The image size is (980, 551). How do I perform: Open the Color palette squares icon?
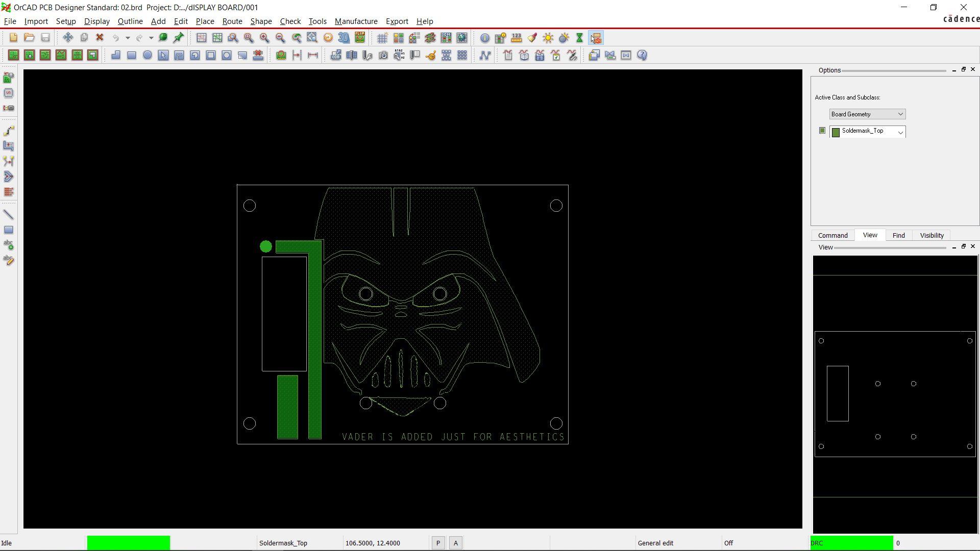pyautogui.click(x=398, y=38)
